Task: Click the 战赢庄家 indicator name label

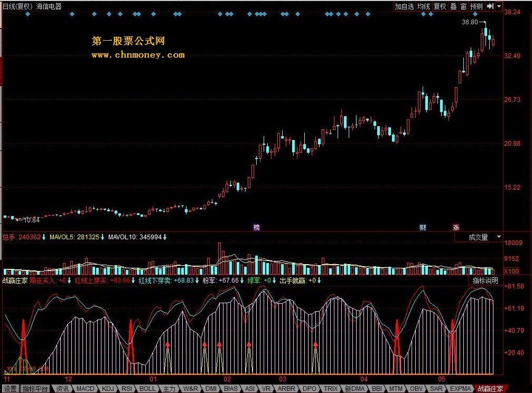Action: click(15, 280)
